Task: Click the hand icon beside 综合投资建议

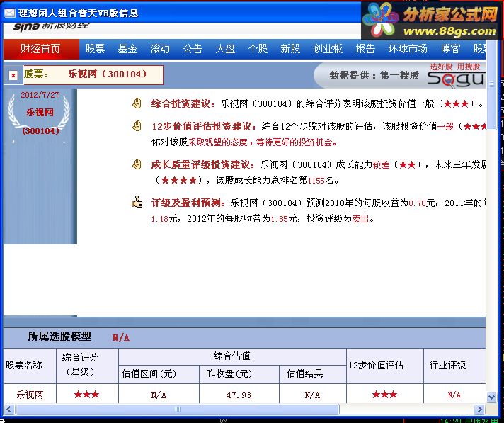Action: [137, 103]
